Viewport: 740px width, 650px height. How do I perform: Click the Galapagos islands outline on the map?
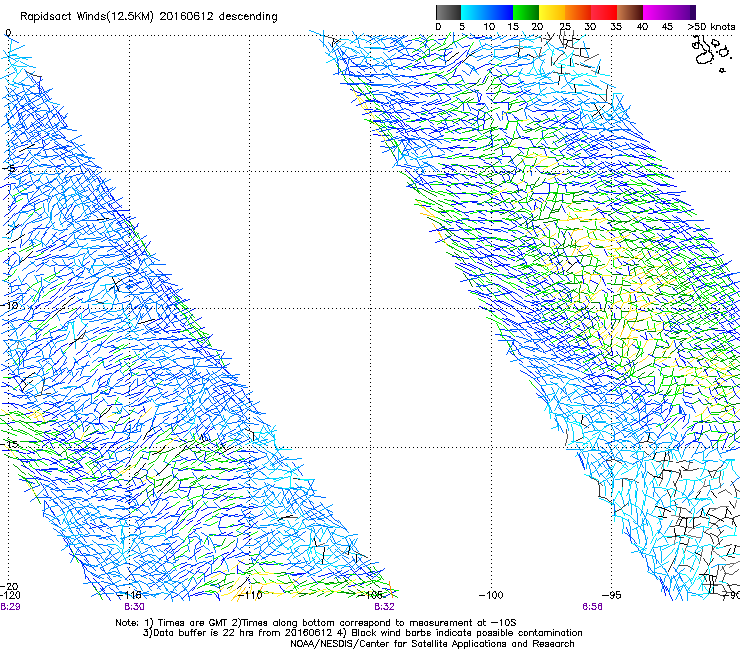[711, 52]
